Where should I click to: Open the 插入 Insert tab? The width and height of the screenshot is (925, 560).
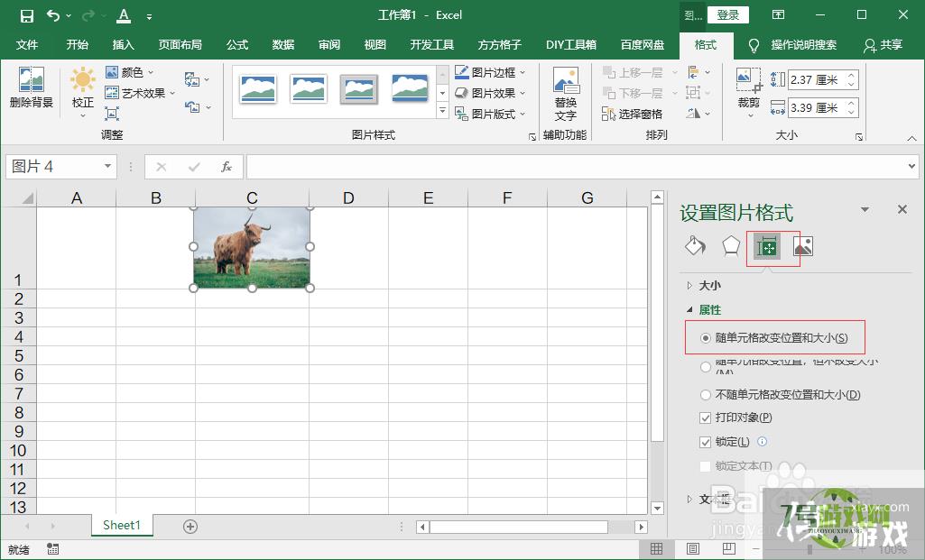tap(124, 45)
